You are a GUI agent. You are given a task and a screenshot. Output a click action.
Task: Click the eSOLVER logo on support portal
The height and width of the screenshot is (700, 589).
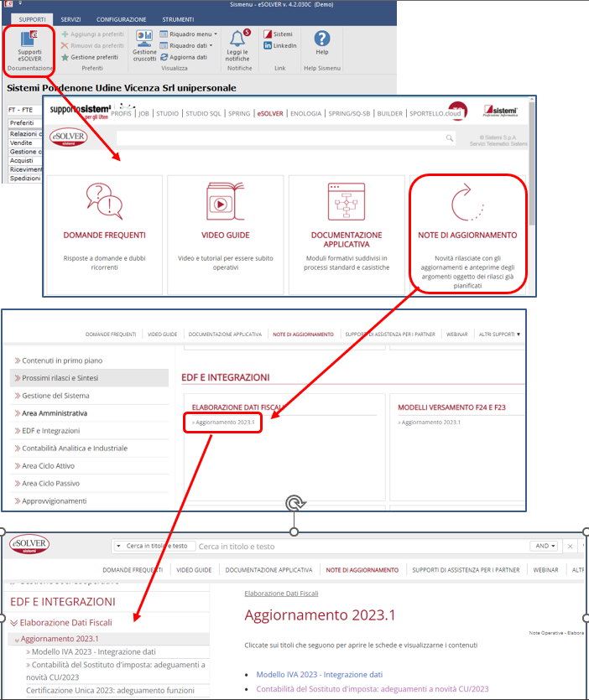(x=68, y=137)
